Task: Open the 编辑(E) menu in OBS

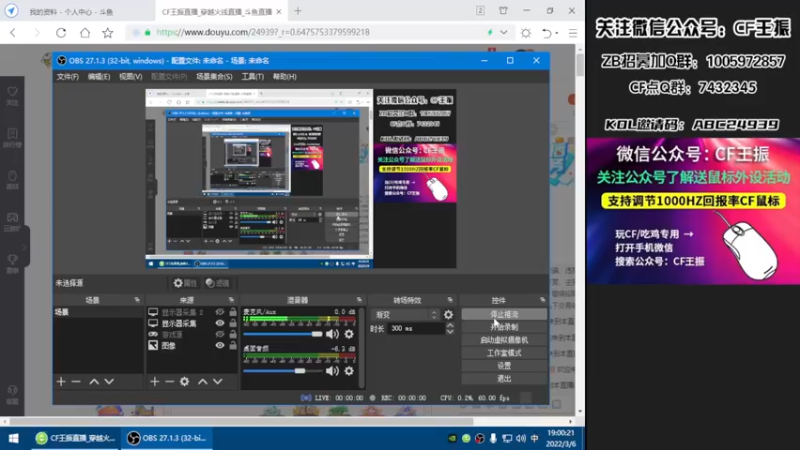Action: point(99,77)
